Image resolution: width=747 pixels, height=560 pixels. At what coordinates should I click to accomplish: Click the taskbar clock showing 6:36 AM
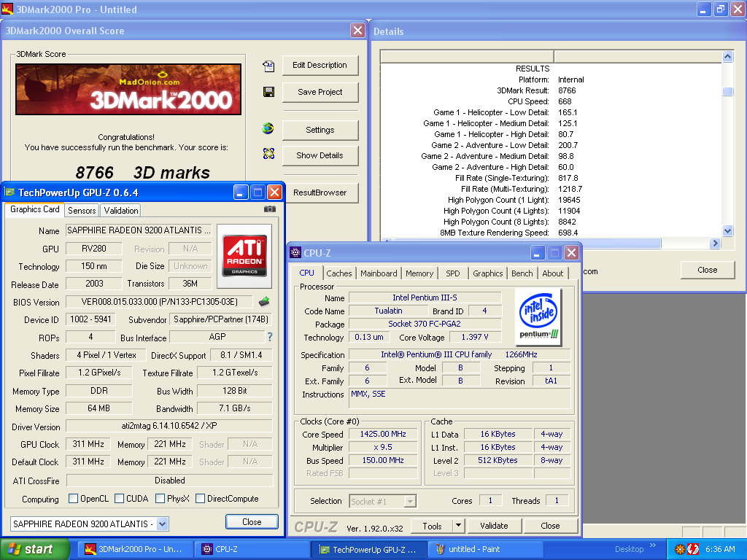point(720,549)
